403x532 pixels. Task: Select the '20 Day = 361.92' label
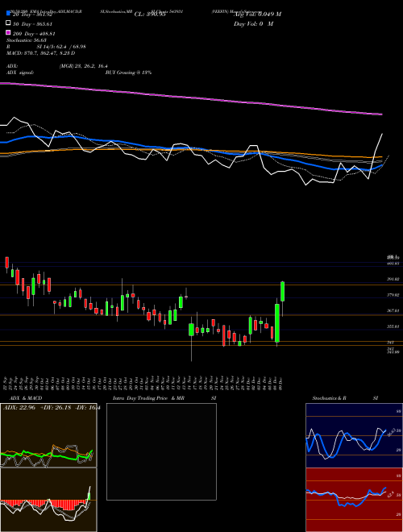click(34, 15)
